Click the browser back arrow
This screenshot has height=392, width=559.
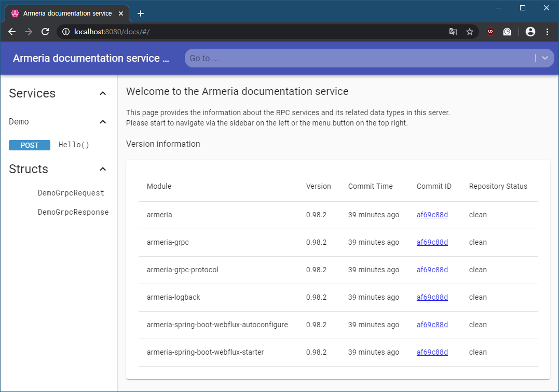coord(12,32)
